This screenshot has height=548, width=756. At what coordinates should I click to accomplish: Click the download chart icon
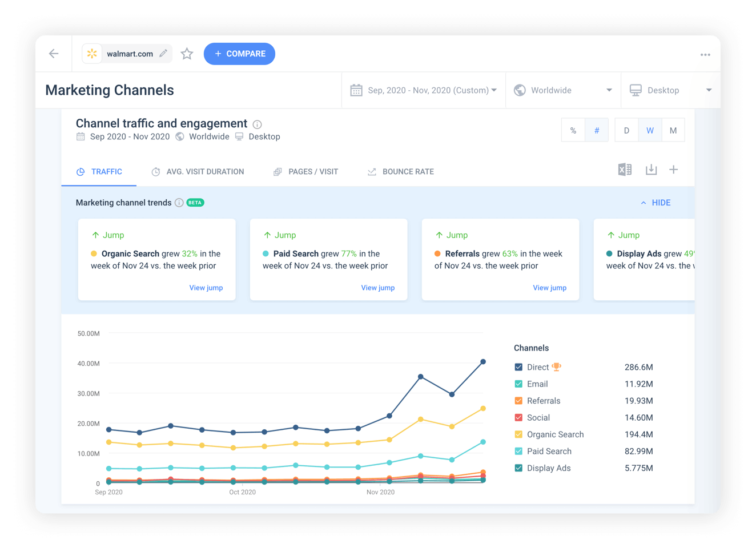coord(651,170)
